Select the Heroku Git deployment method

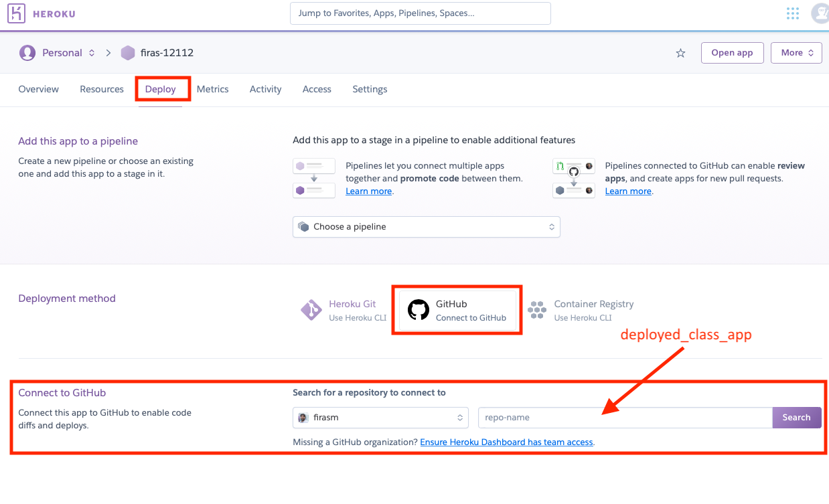click(344, 310)
